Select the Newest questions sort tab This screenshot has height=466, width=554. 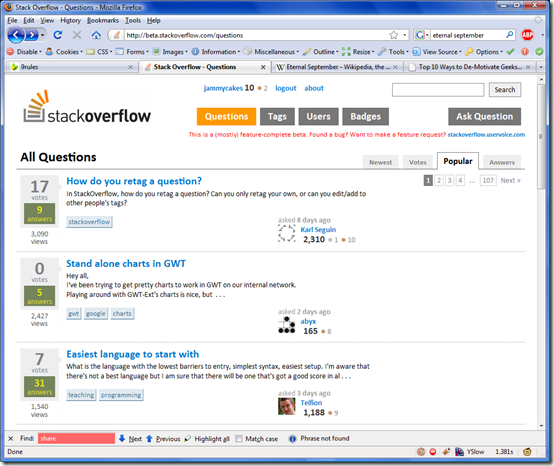[x=381, y=162]
